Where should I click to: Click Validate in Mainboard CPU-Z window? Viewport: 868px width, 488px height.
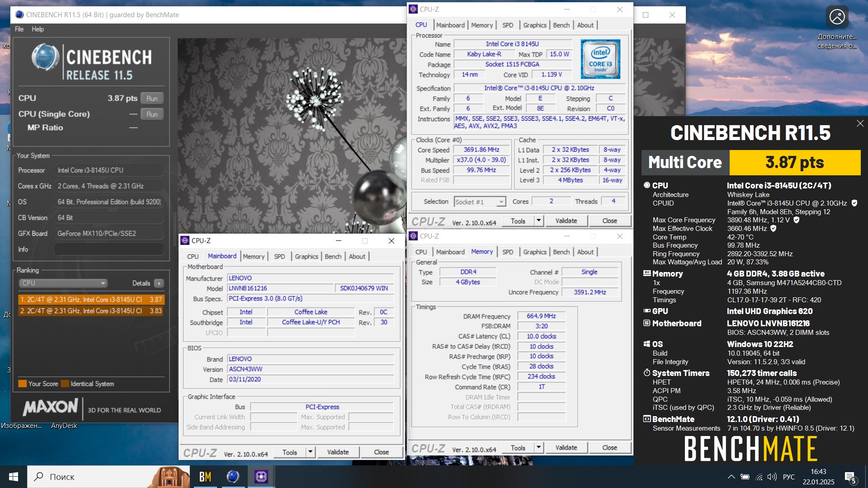click(338, 452)
